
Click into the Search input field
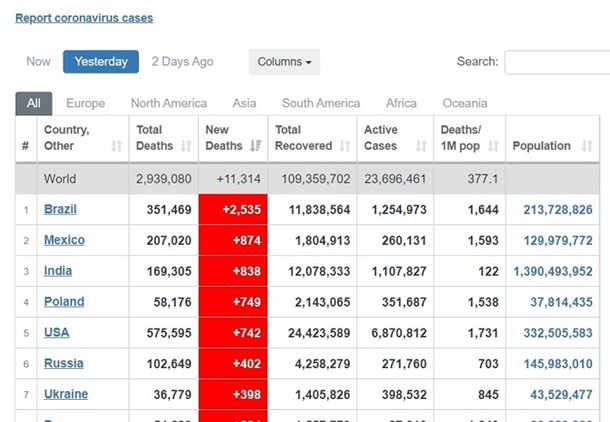(x=557, y=62)
